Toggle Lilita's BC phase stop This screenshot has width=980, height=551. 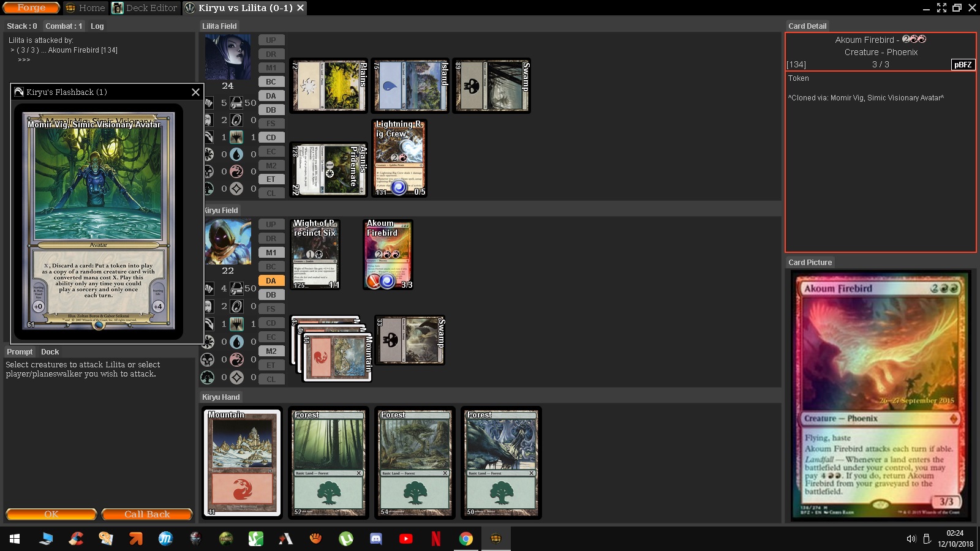click(x=271, y=82)
